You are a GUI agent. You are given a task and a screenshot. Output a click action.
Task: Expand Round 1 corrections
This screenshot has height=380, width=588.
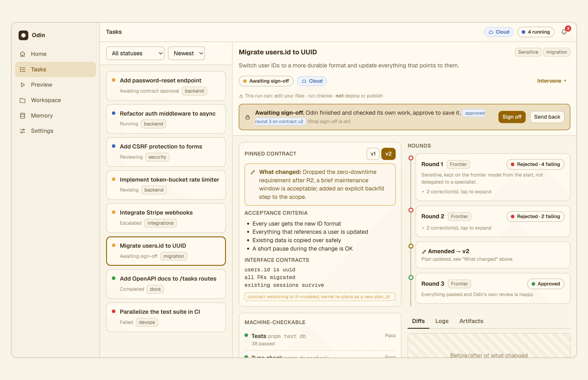tap(456, 192)
